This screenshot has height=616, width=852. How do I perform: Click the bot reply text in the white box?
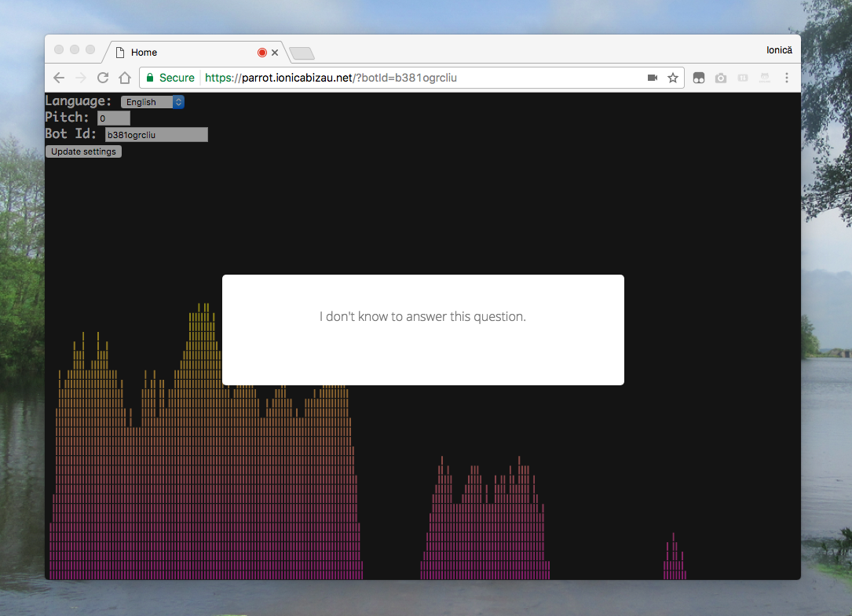422,317
